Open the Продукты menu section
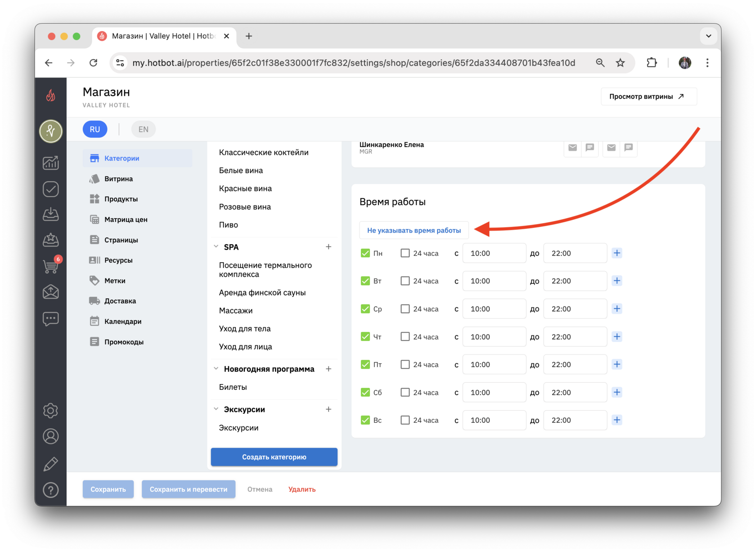The width and height of the screenshot is (756, 552). click(137, 199)
